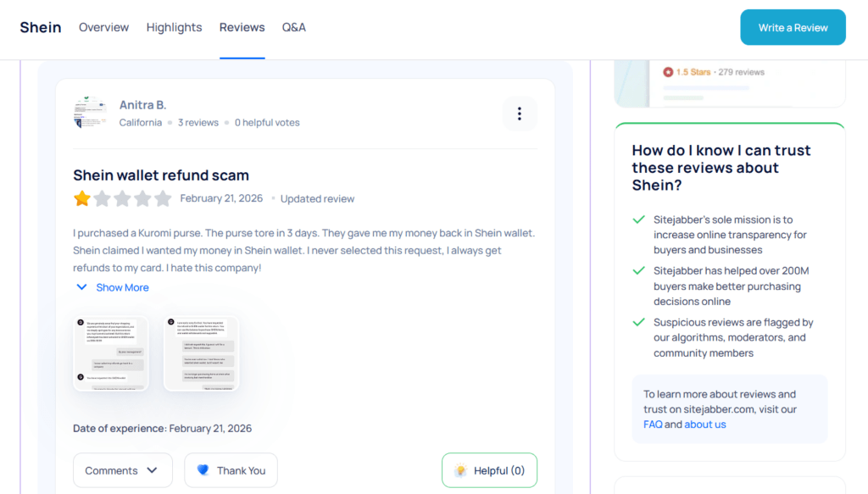Viewport: 868px width, 494px height.
Task: Click the Write a Review button
Action: [793, 27]
